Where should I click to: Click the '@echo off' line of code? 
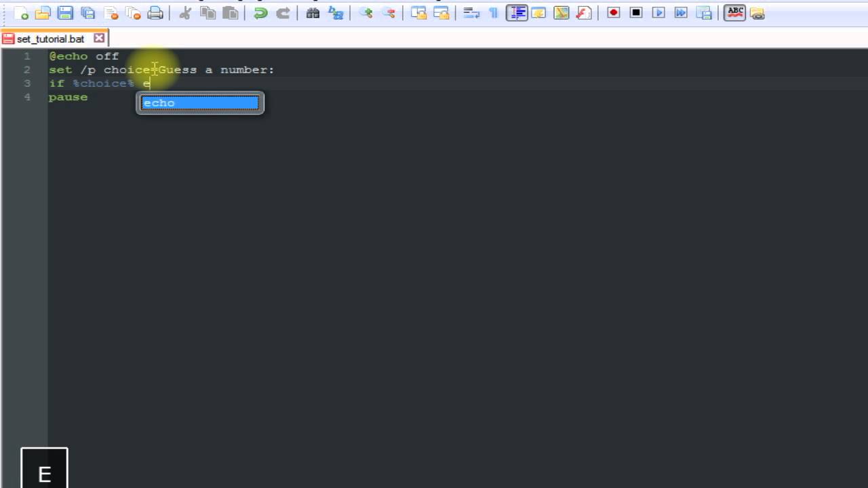(x=83, y=56)
